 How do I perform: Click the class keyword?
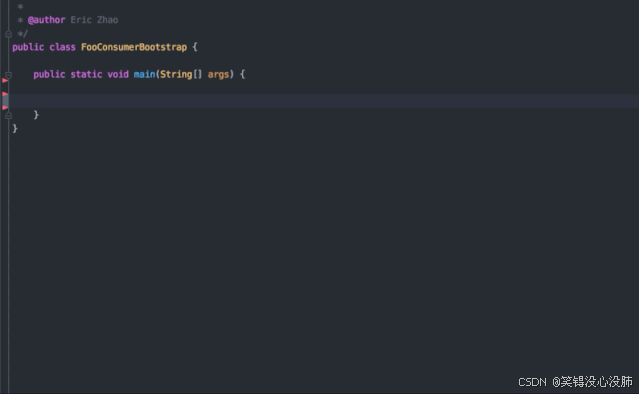[62, 47]
